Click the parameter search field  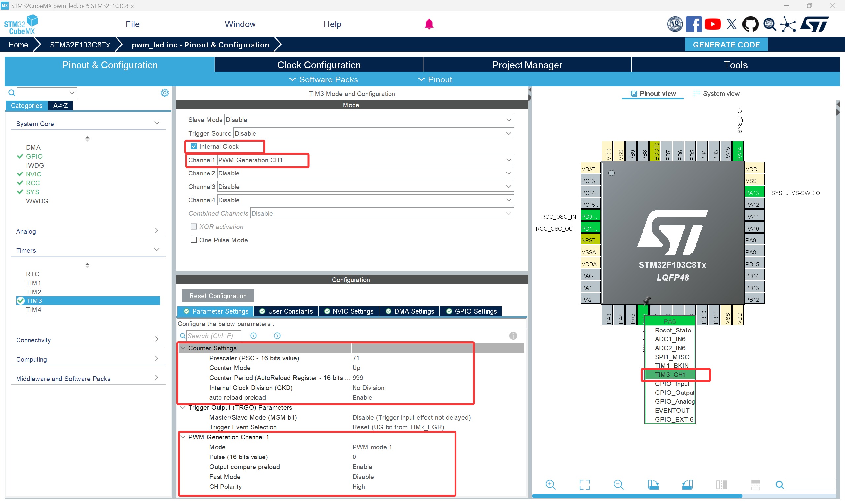[213, 335]
